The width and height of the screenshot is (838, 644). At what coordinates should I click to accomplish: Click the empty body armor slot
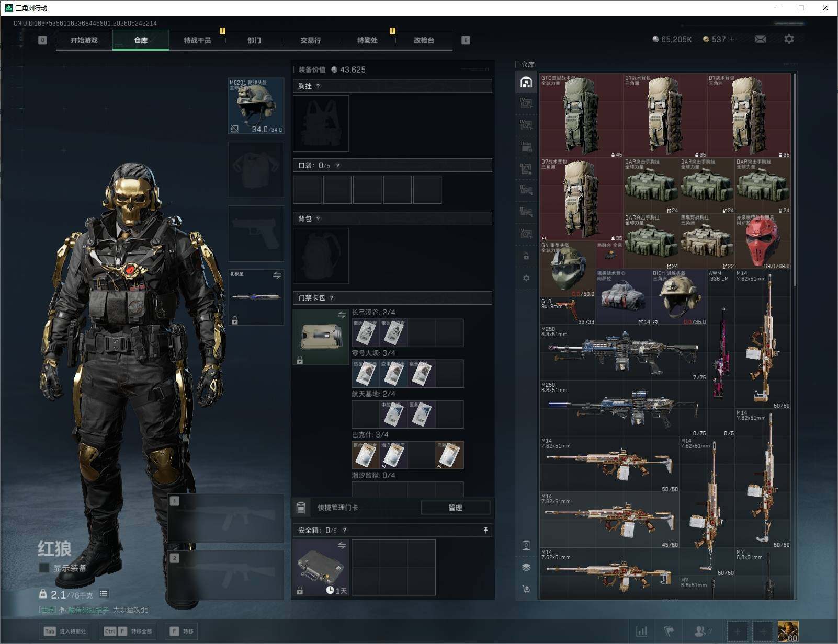pyautogui.click(x=256, y=169)
